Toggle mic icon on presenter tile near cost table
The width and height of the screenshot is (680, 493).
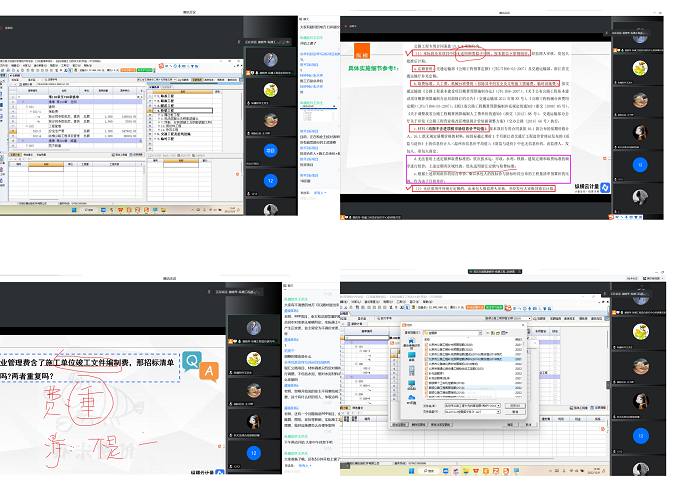click(248, 73)
